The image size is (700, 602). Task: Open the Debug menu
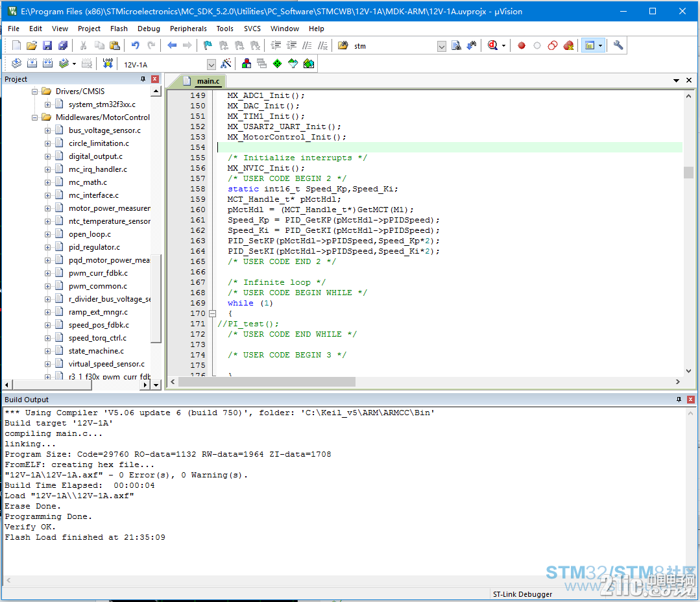tap(149, 29)
